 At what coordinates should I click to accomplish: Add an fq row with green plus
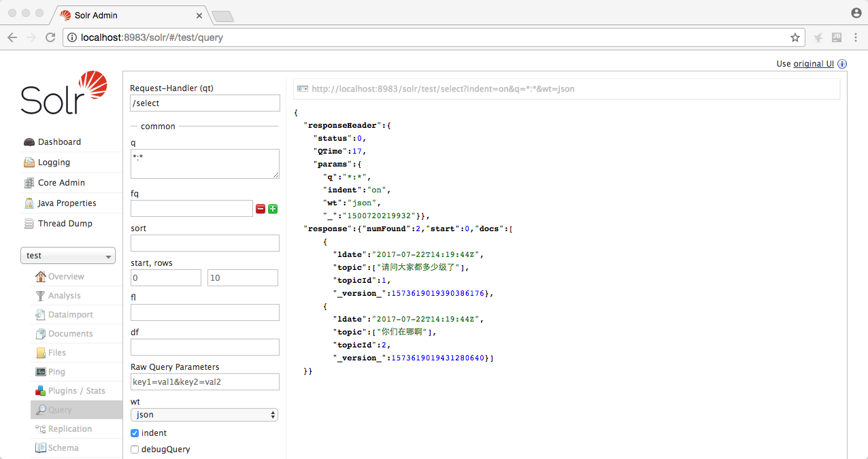click(x=273, y=209)
